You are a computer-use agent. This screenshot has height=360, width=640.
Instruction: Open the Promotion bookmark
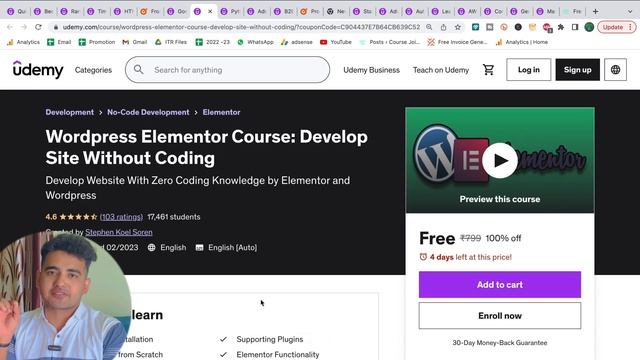tap(97, 42)
